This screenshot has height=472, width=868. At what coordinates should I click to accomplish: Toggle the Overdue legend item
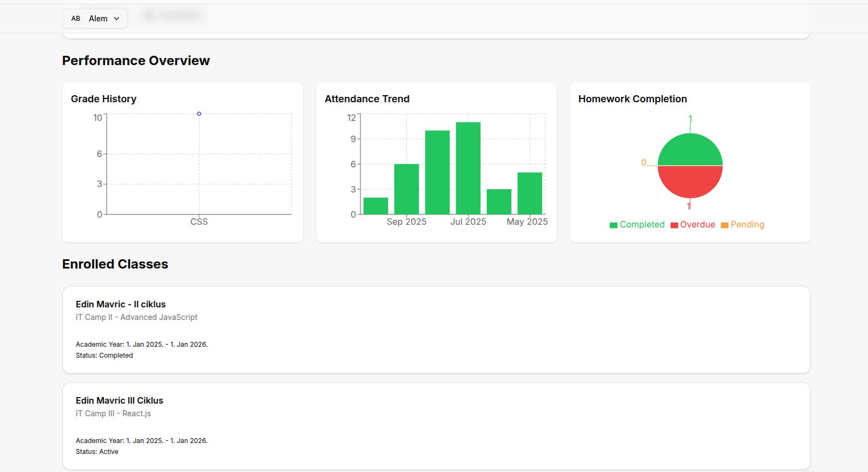(x=693, y=225)
